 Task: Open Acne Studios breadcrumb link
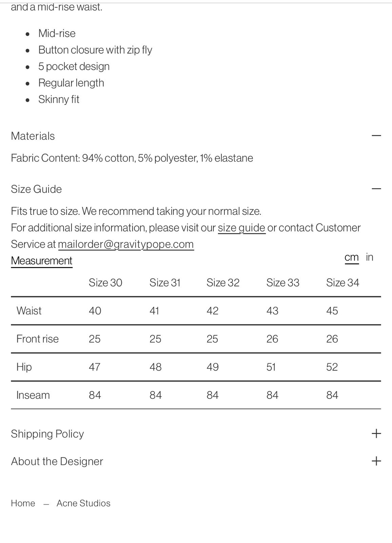tap(83, 503)
